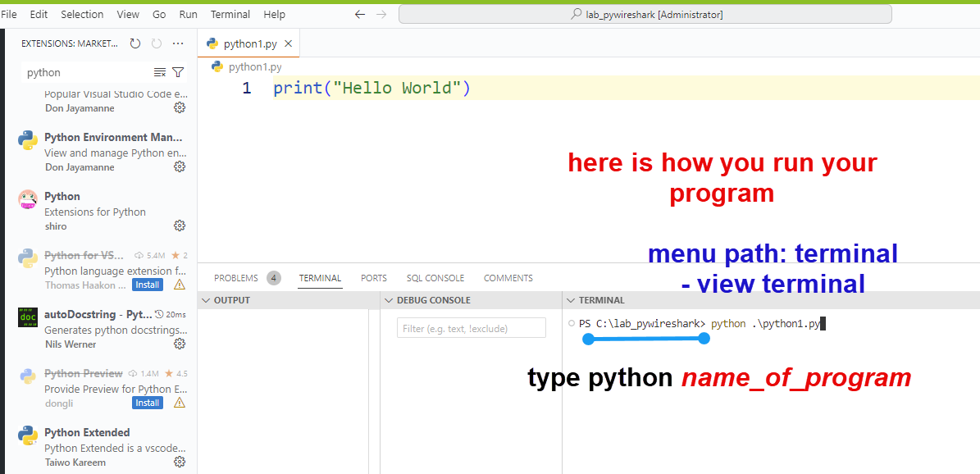Click warning icon on Python Preview extension
Screen dimensions: 980x474
click(x=180, y=403)
